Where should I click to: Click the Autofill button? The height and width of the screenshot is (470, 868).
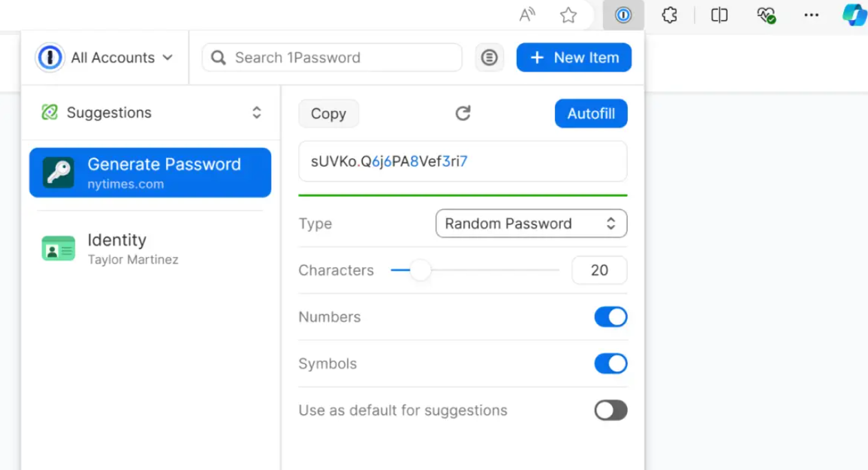pyautogui.click(x=591, y=113)
